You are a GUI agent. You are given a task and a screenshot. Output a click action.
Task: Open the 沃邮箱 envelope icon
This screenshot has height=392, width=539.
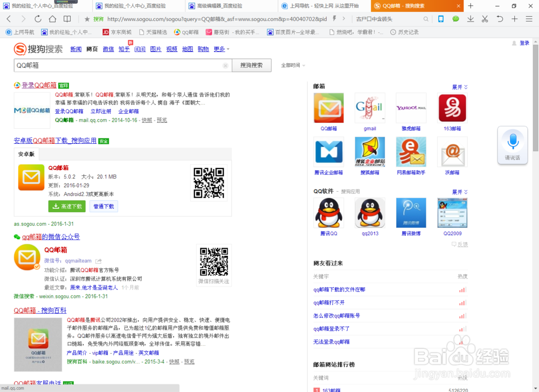coord(452,152)
